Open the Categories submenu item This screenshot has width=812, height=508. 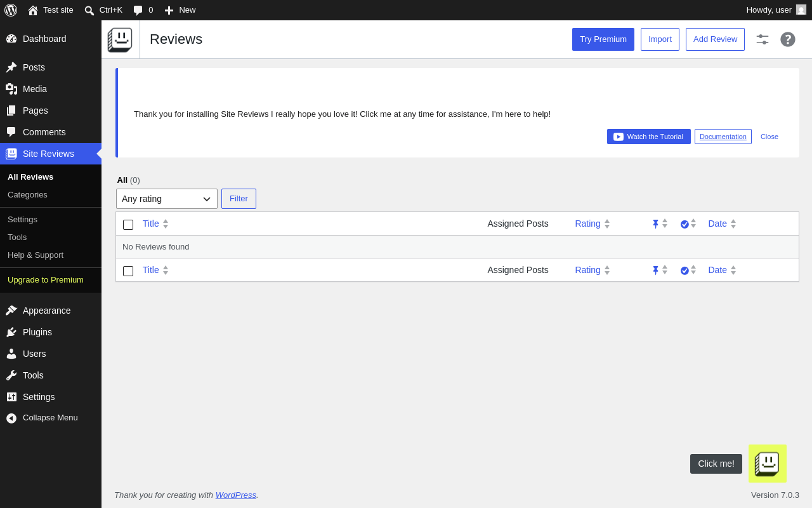tap(27, 194)
